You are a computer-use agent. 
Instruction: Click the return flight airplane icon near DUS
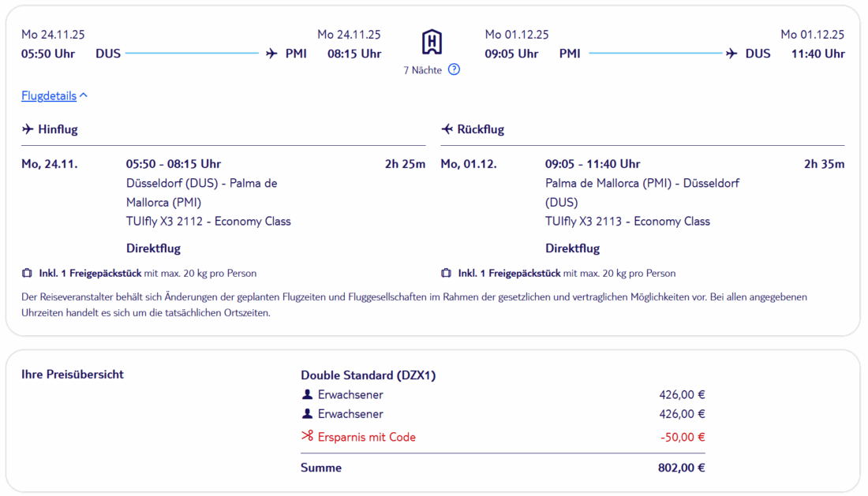pos(731,54)
